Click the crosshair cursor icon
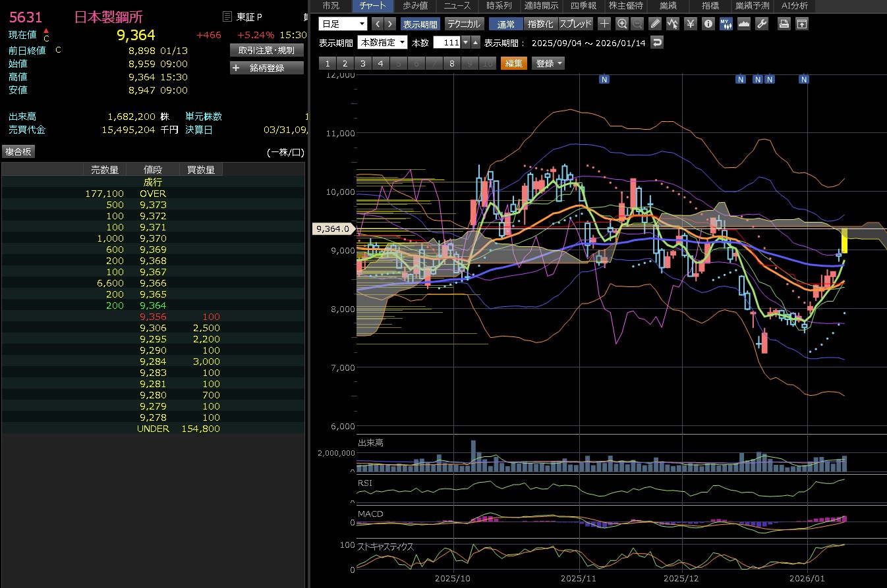Viewport: 887px width, 588px height. 604,24
